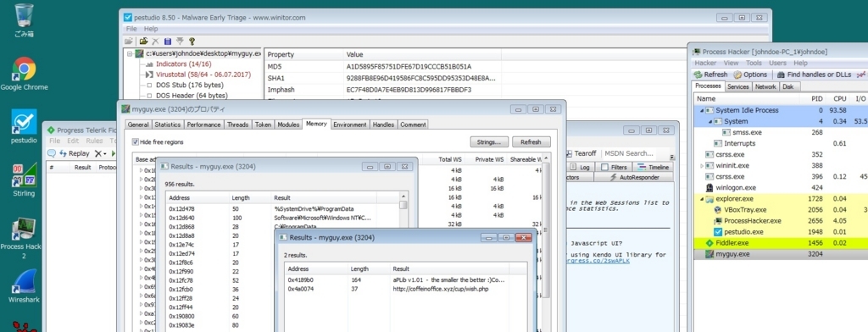Select the myguy.exe process row
The height and width of the screenshot is (332, 868).
click(x=780, y=254)
